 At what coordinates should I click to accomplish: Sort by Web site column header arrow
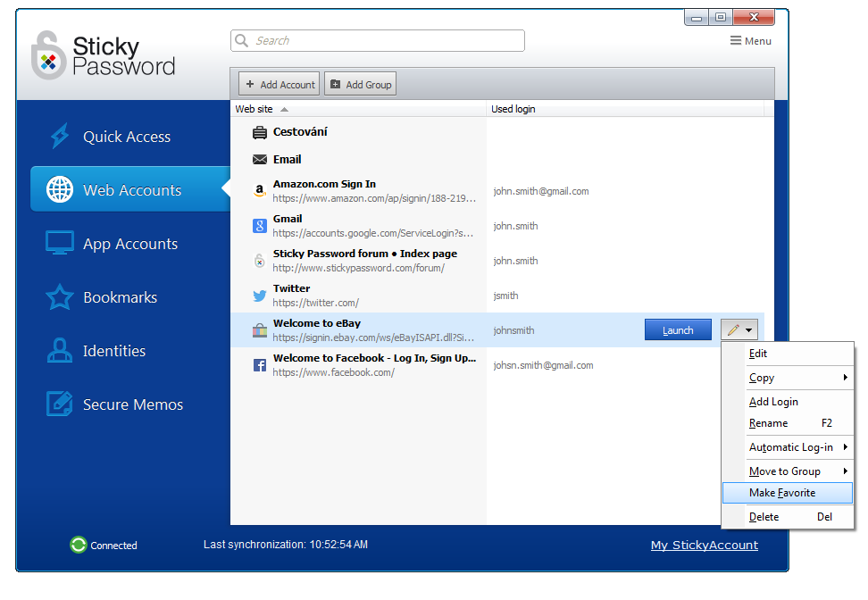[284, 110]
